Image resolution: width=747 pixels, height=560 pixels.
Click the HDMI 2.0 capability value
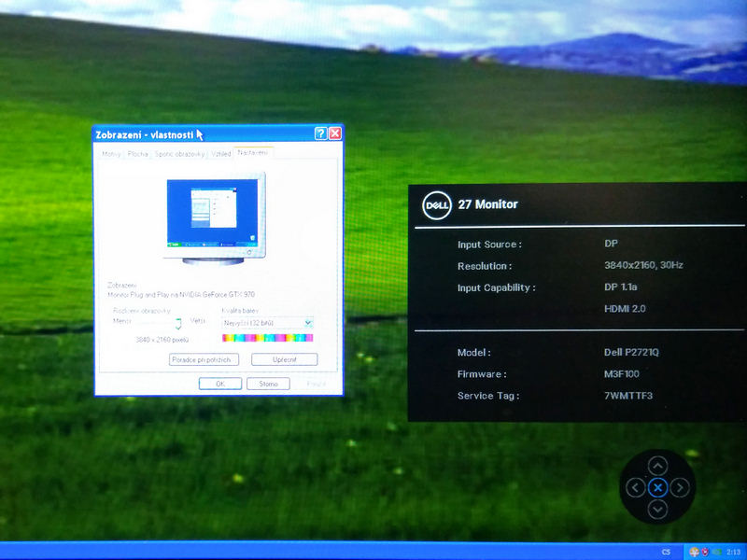625,309
